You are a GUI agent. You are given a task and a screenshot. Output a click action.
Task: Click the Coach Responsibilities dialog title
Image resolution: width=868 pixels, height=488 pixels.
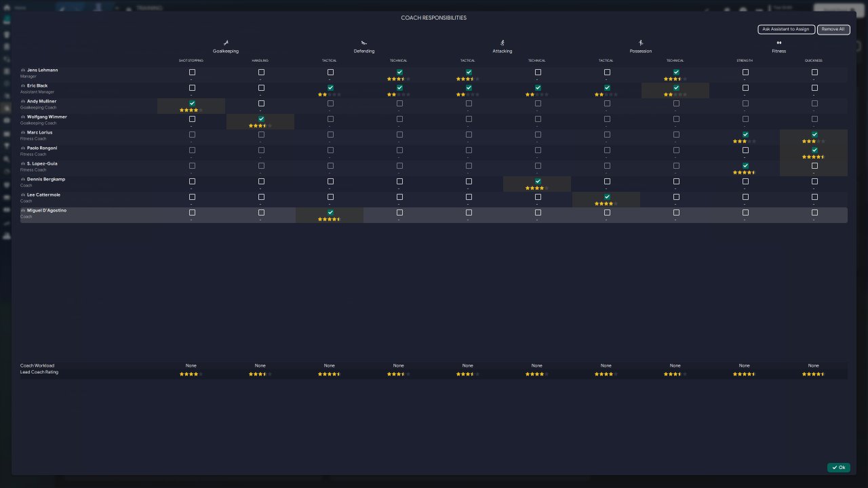pos(434,18)
